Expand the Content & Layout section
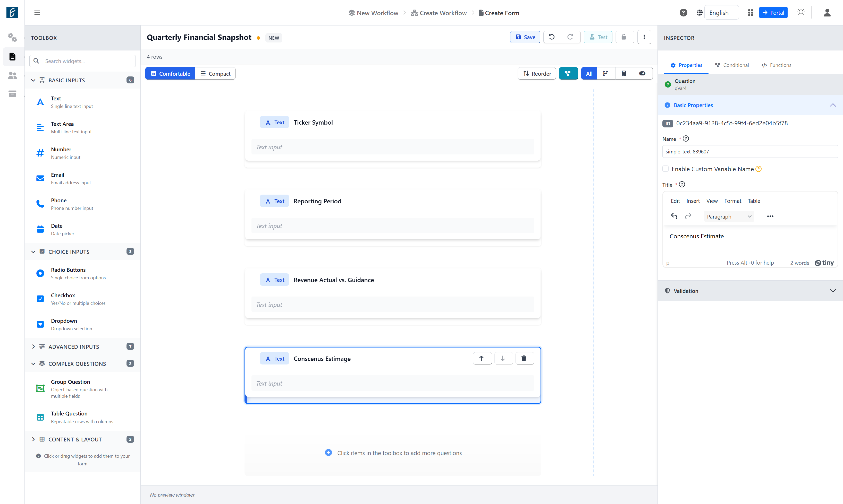Screen dimensions: 843x504 83,439
